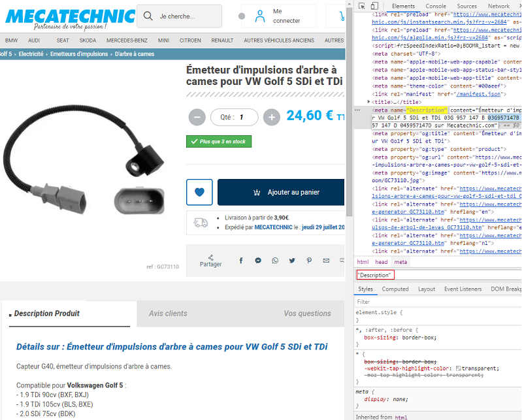Click the shopping cart icon
This screenshot has width=522, height=420.
tap(342, 16)
